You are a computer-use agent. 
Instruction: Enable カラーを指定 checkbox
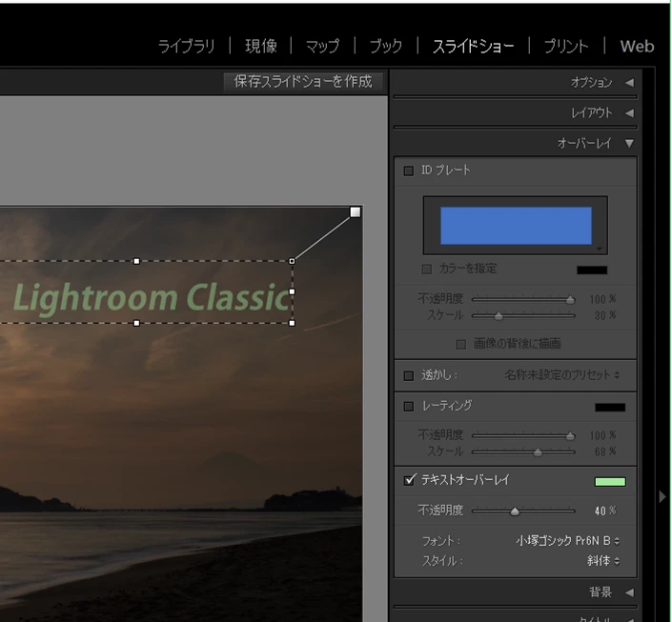(426, 269)
